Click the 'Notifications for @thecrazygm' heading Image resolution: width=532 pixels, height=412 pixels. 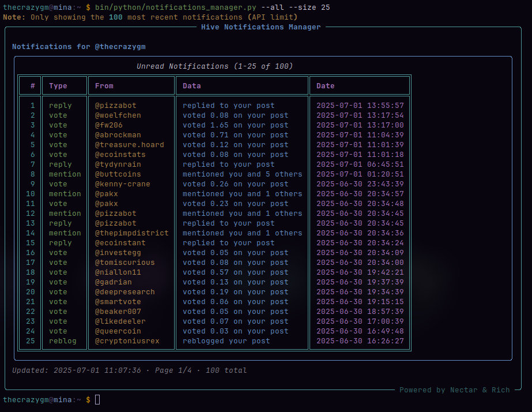pyautogui.click(x=79, y=47)
